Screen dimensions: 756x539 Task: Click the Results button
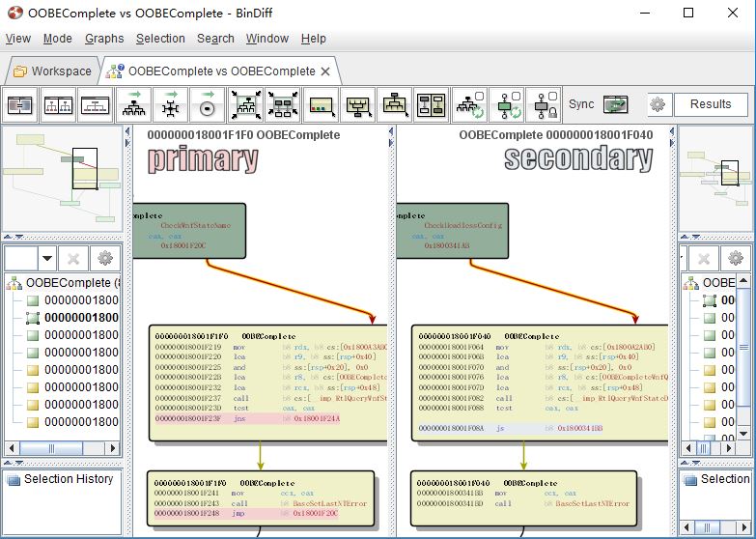pos(711,104)
